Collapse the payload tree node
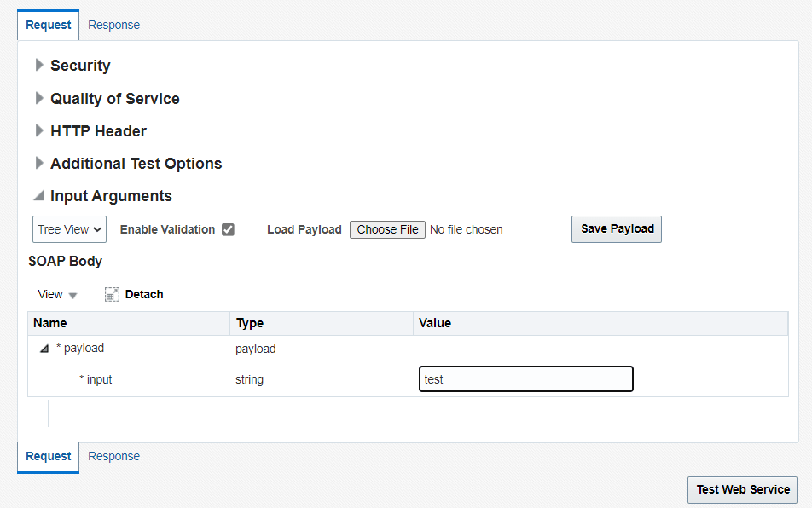The image size is (812, 508). tap(43, 349)
